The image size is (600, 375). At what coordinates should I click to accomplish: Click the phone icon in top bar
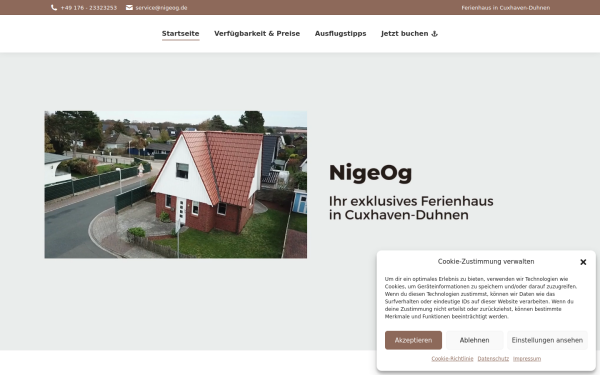coord(54,8)
